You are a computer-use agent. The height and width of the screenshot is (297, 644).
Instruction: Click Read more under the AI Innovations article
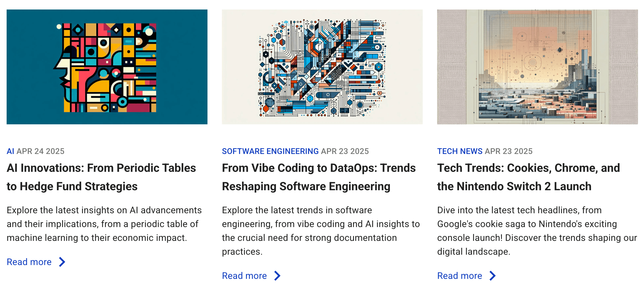pyautogui.click(x=29, y=262)
